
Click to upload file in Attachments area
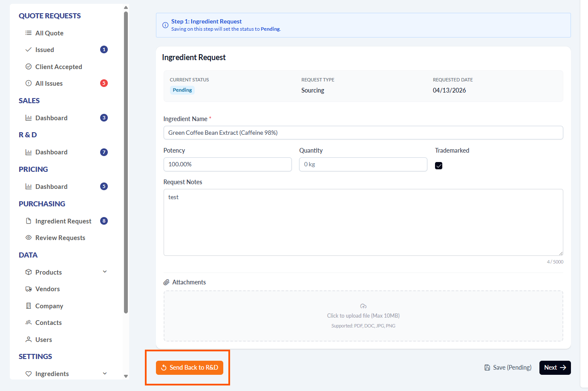(x=363, y=316)
